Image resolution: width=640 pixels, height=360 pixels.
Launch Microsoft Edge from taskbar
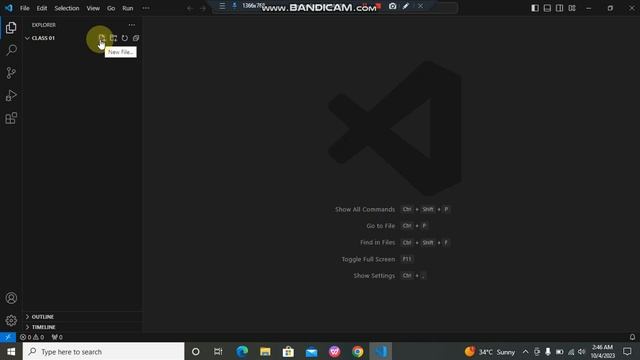pyautogui.click(x=242, y=351)
